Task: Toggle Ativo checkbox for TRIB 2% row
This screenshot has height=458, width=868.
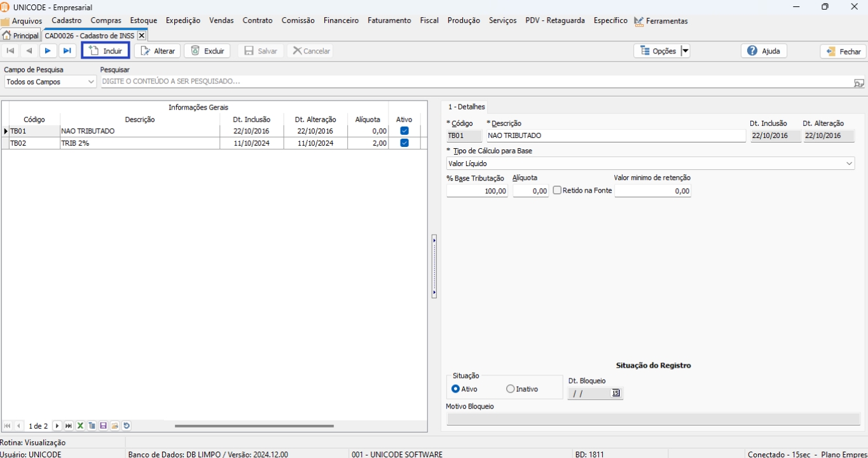Action: coord(404,143)
